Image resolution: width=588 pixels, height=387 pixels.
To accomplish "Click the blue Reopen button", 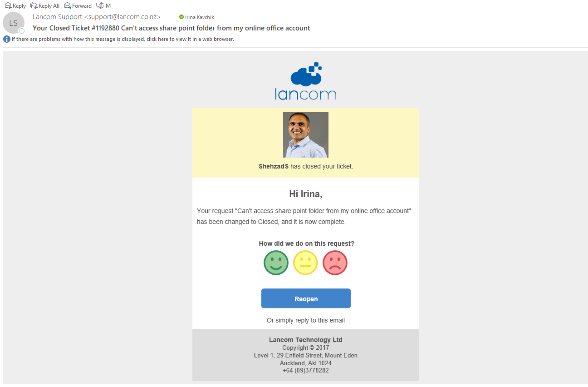I will (306, 298).
